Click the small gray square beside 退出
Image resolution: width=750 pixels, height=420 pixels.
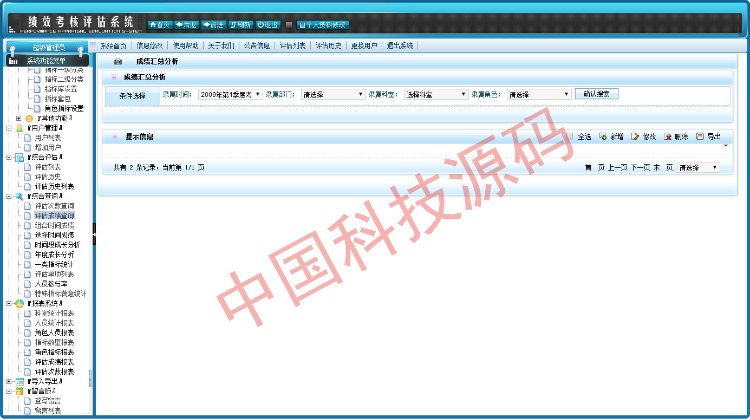[x=289, y=25]
